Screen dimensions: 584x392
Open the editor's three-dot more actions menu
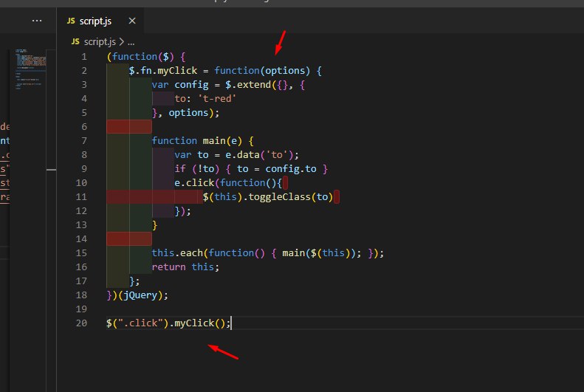click(37, 21)
